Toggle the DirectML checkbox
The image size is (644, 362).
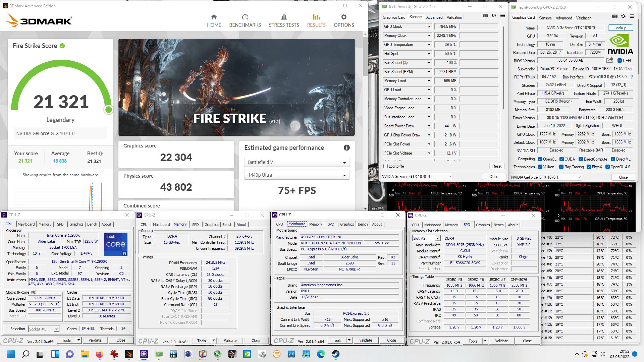(613, 159)
